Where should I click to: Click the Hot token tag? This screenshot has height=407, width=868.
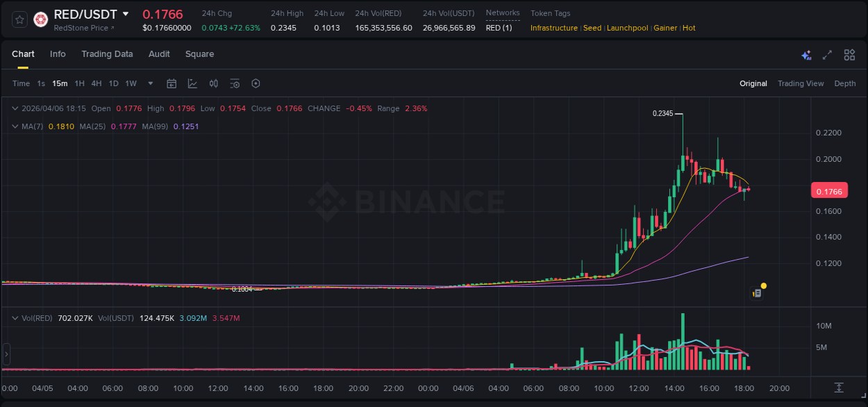pos(689,28)
